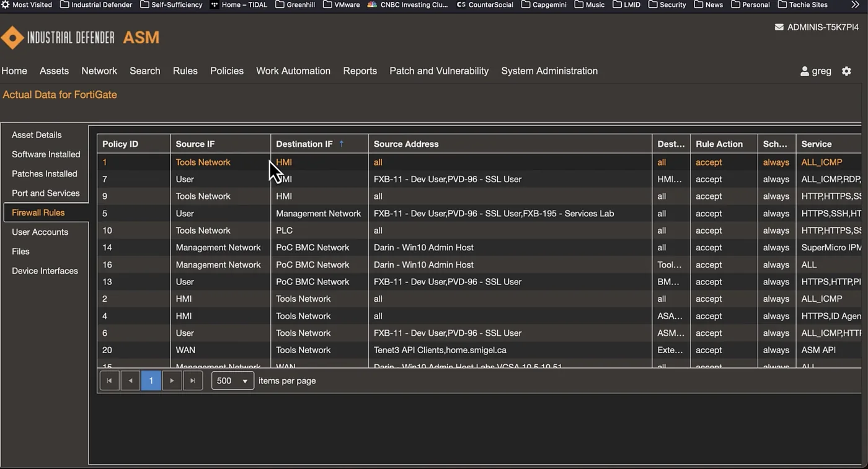Sort by the Policy ID column header
Screen dimensions: 868x469
pyautogui.click(x=133, y=144)
